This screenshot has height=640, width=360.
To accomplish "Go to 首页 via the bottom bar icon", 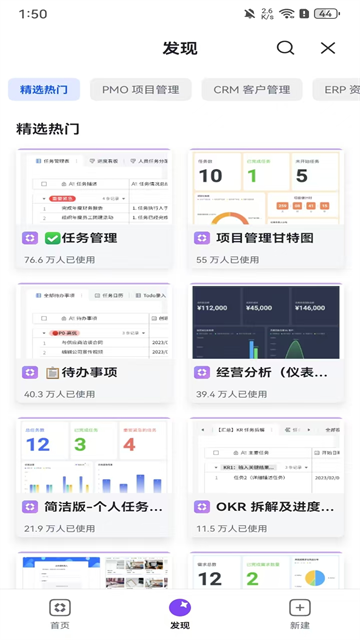I will [60, 607].
